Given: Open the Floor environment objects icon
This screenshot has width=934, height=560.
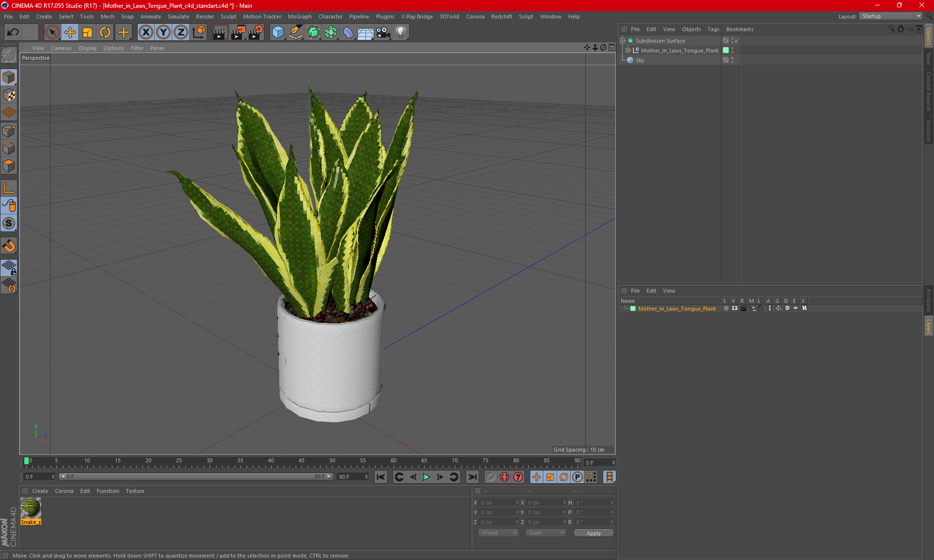Looking at the screenshot, I should pyautogui.click(x=366, y=33).
